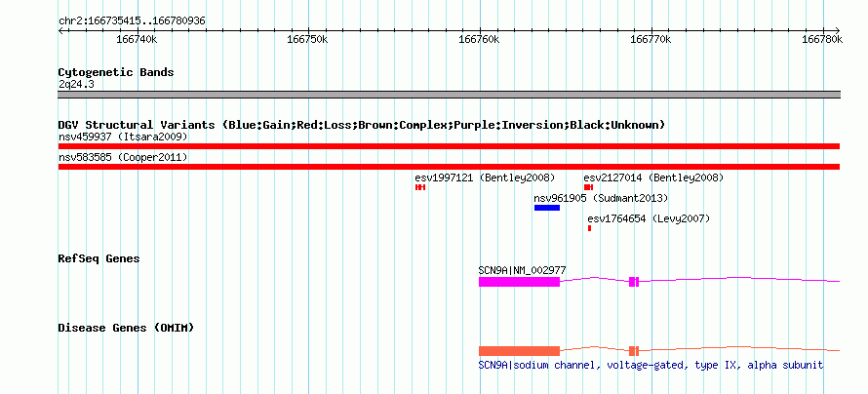Click the chr2:166735415..166780936 coordinate label

click(132, 21)
